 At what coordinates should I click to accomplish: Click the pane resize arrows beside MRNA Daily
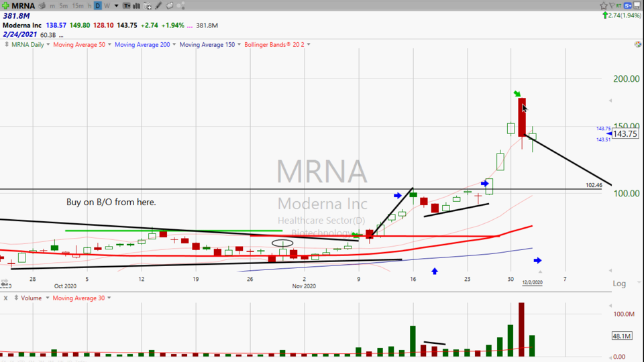coord(6,44)
